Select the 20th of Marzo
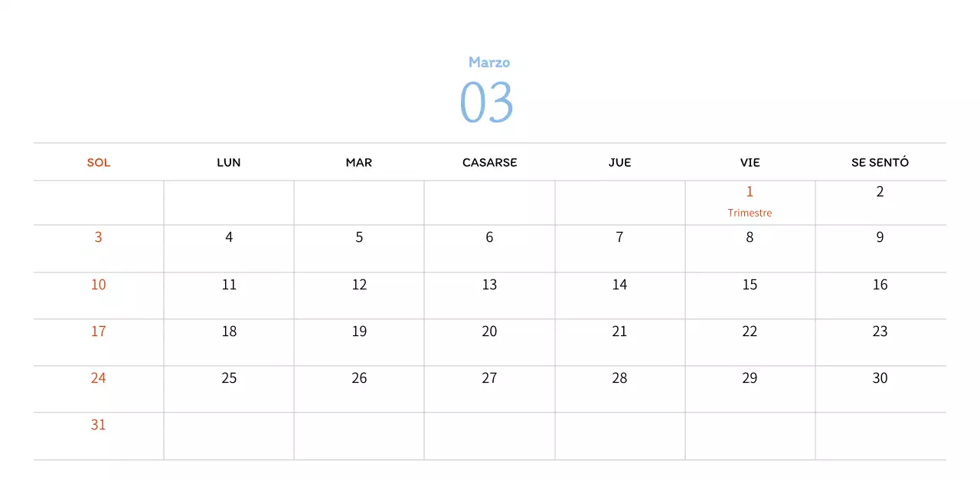 tap(489, 331)
